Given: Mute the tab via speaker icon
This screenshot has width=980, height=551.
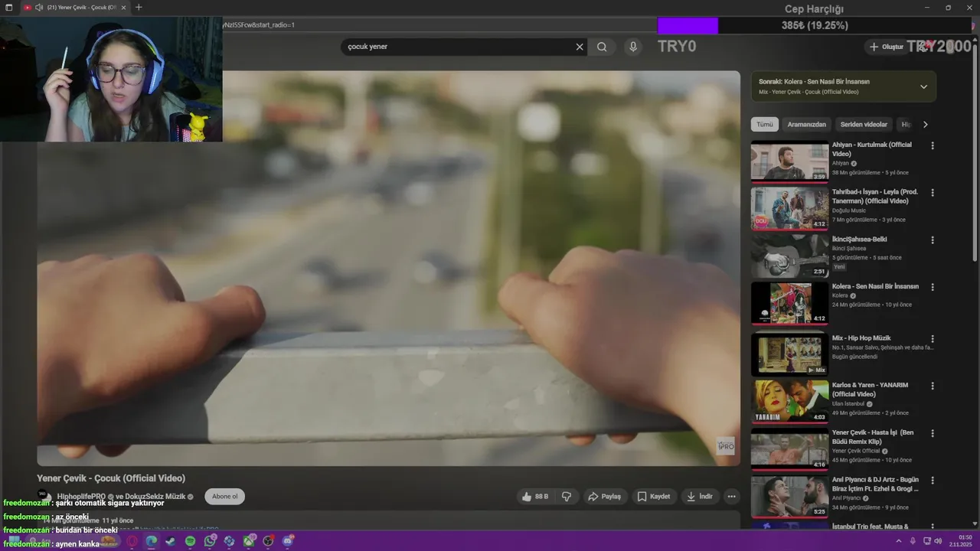Looking at the screenshot, I should (x=39, y=8).
